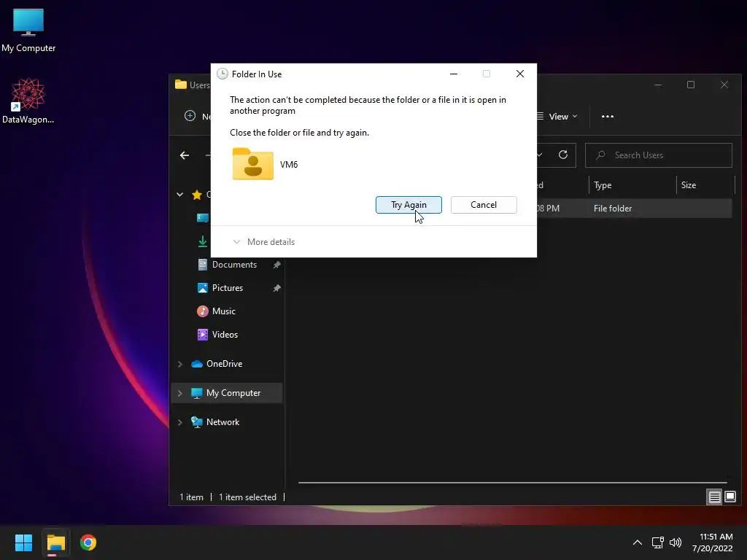Select OneDrive in navigation pane
Viewport: 747px width, 560px height.
[224, 364]
